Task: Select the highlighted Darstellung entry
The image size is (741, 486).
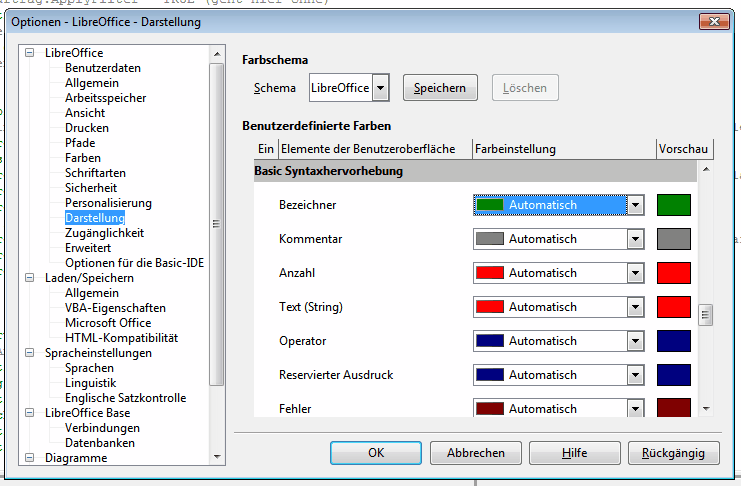Action: [x=95, y=218]
